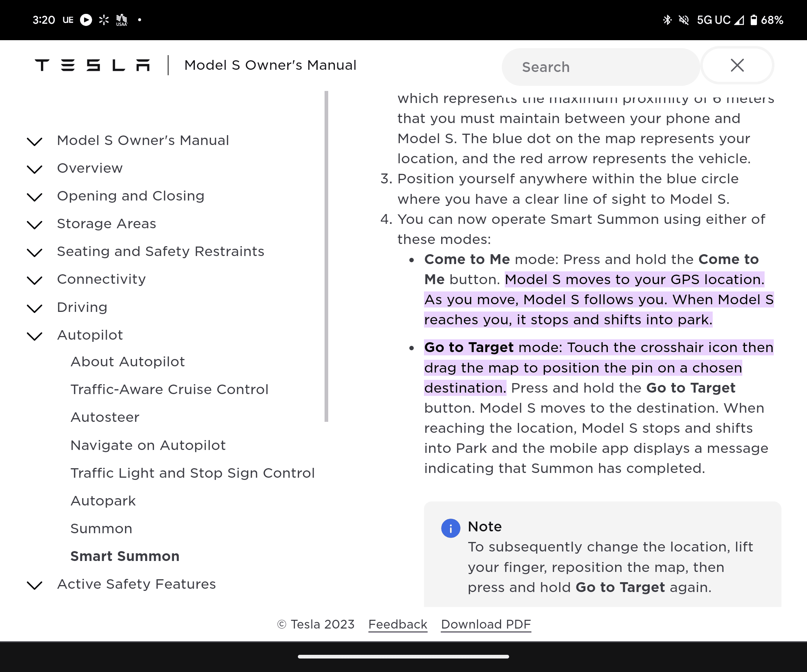Tap the USAA notification icon
The height and width of the screenshot is (672, 807).
pos(121,20)
